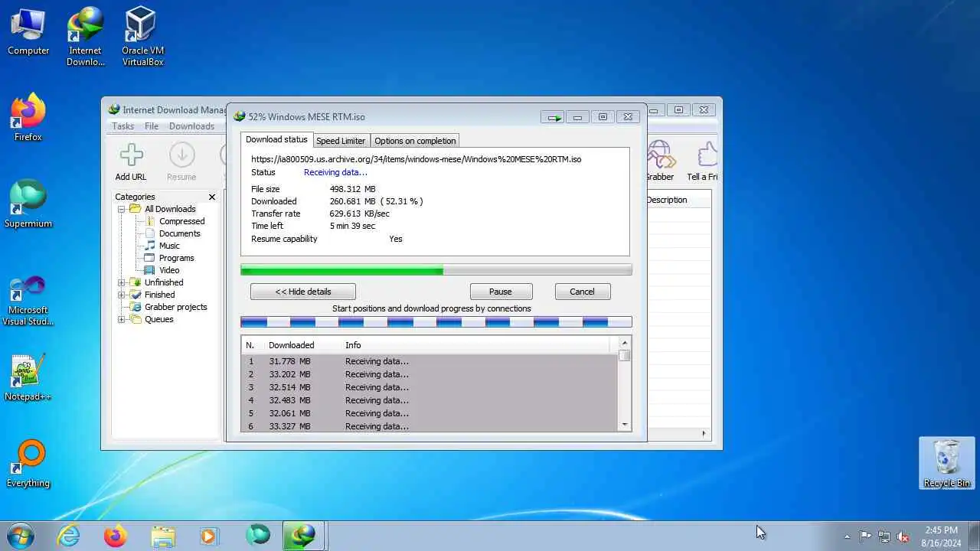The width and height of the screenshot is (980, 551).
Task: Select the Video category
Action: [169, 270]
